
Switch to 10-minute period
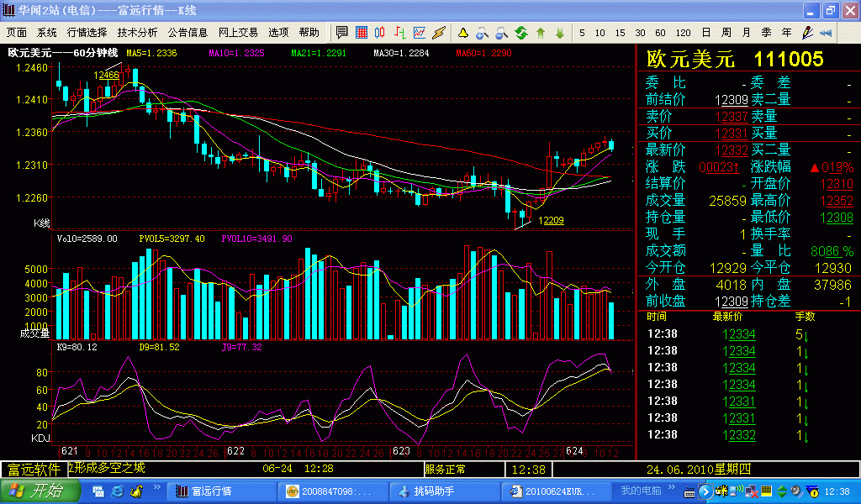pos(600,33)
